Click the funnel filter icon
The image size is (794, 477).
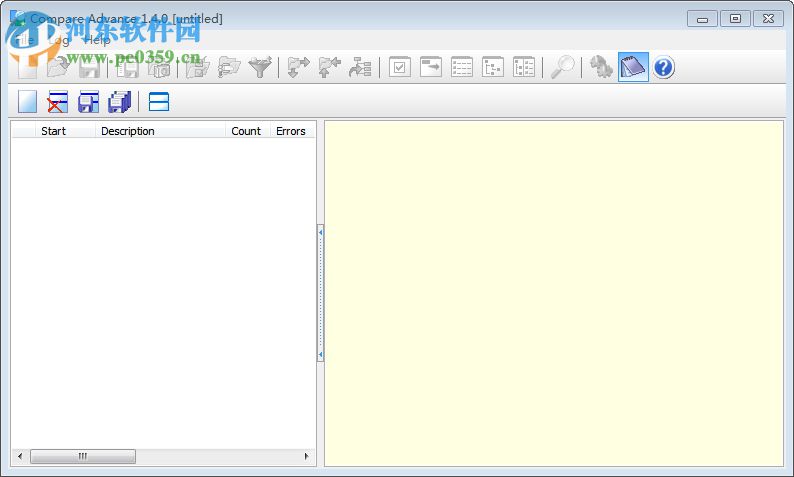260,67
